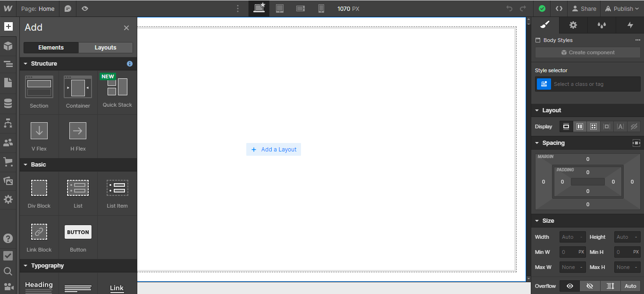This screenshot has width=644, height=294.
Task: Select the desktop base breakpoint
Action: click(x=259, y=8)
